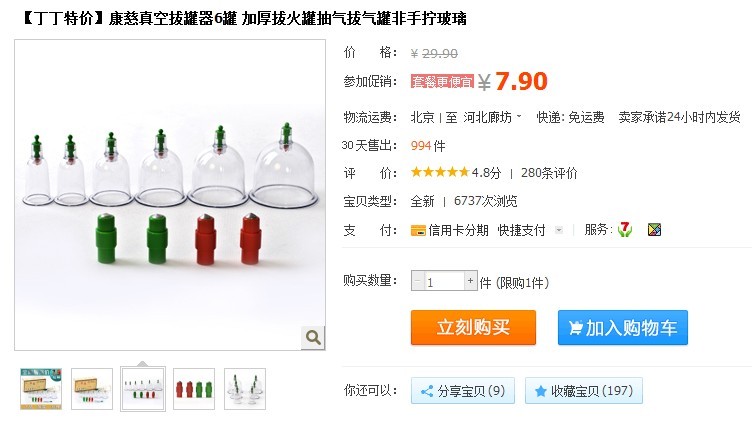Decrease purchase quantity with minus button

417,281
